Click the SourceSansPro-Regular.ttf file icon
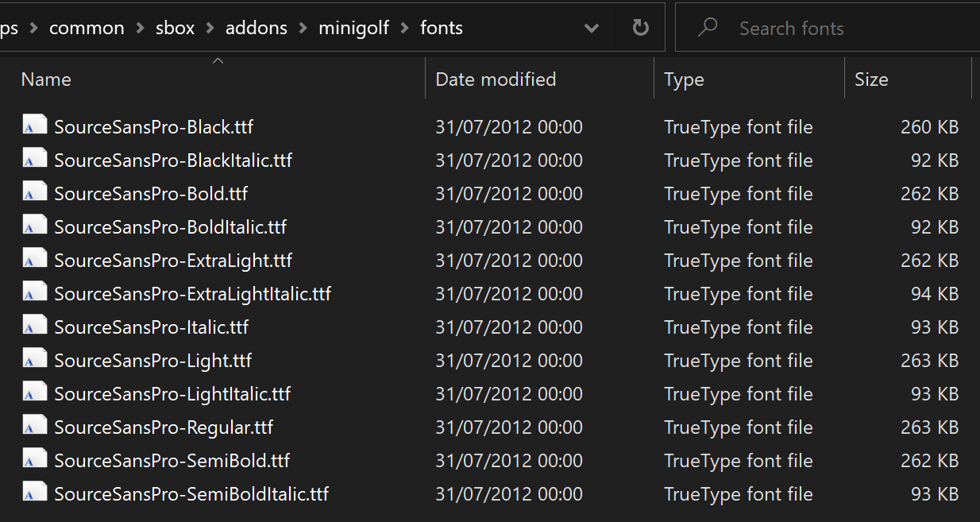980x522 pixels. click(34, 427)
